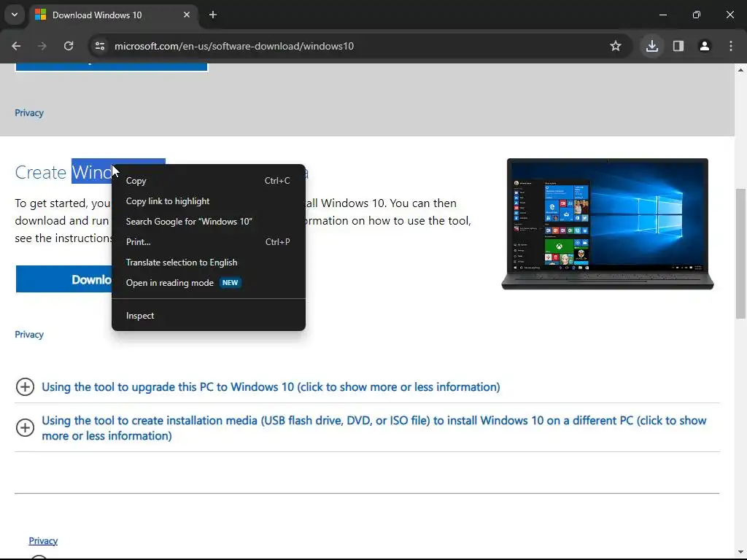Open the Chrome three-dot menu
The height and width of the screenshot is (560, 747).
click(x=731, y=46)
